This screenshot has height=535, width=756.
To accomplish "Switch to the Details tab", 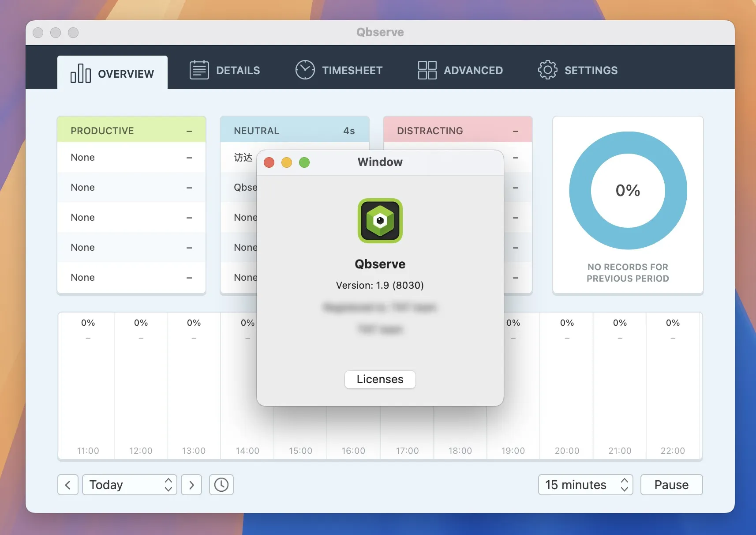I will pyautogui.click(x=225, y=70).
